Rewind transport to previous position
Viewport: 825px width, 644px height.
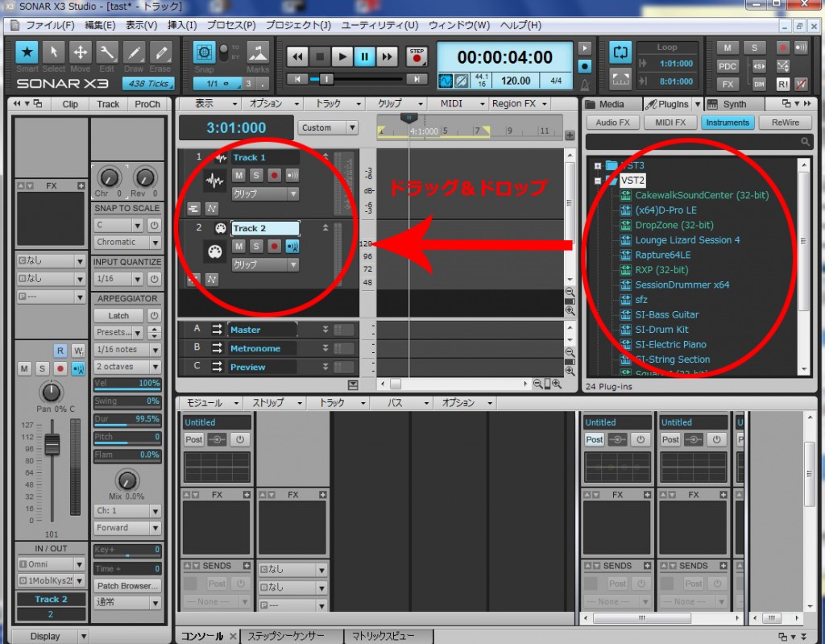click(x=297, y=56)
